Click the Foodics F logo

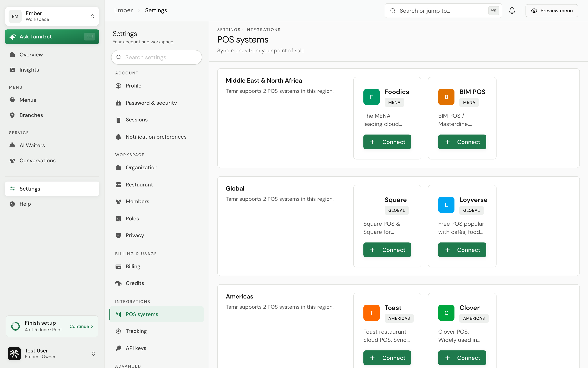pyautogui.click(x=371, y=97)
